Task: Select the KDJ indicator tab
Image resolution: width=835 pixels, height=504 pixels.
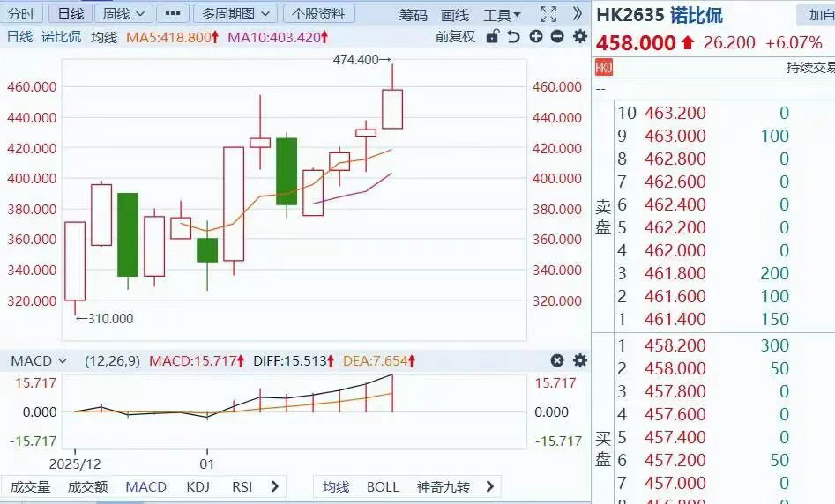Action: coord(198,486)
